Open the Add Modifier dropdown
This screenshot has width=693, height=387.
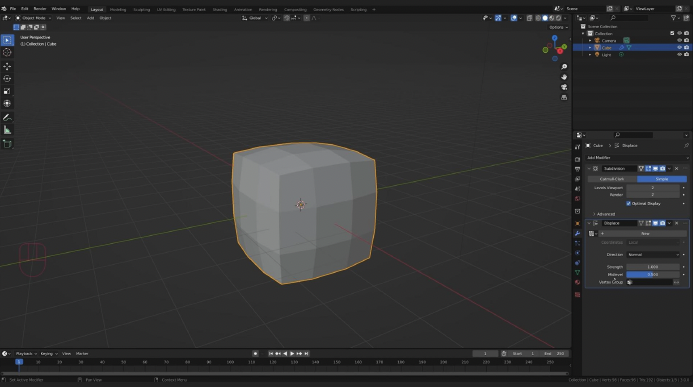637,158
